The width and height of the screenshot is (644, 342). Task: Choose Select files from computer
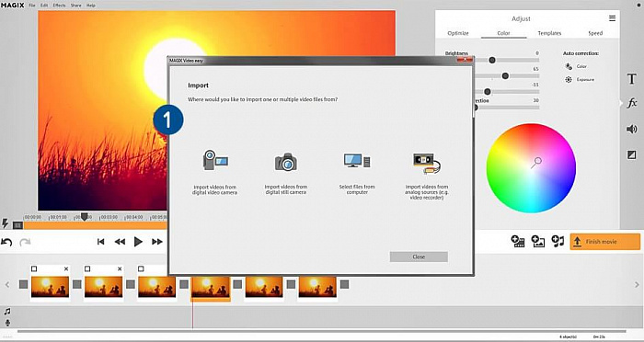[x=357, y=173]
